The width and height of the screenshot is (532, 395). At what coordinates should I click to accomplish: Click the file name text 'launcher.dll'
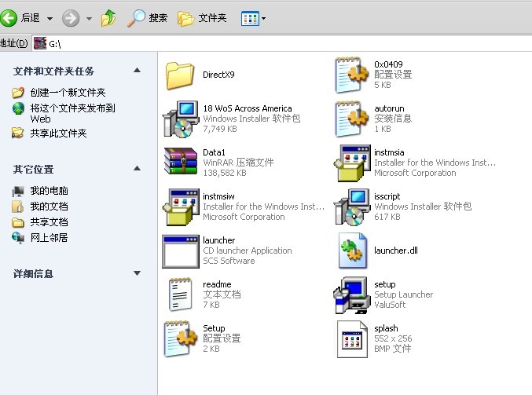point(395,251)
